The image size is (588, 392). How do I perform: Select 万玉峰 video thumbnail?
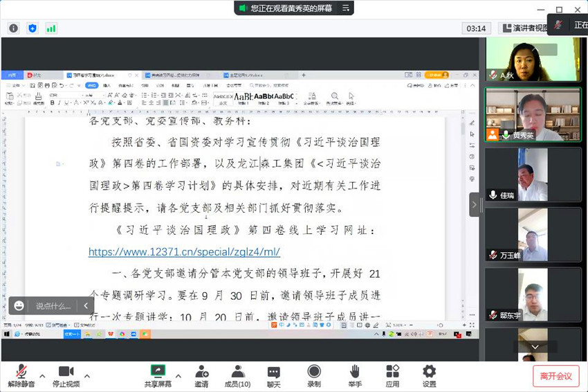(533, 235)
